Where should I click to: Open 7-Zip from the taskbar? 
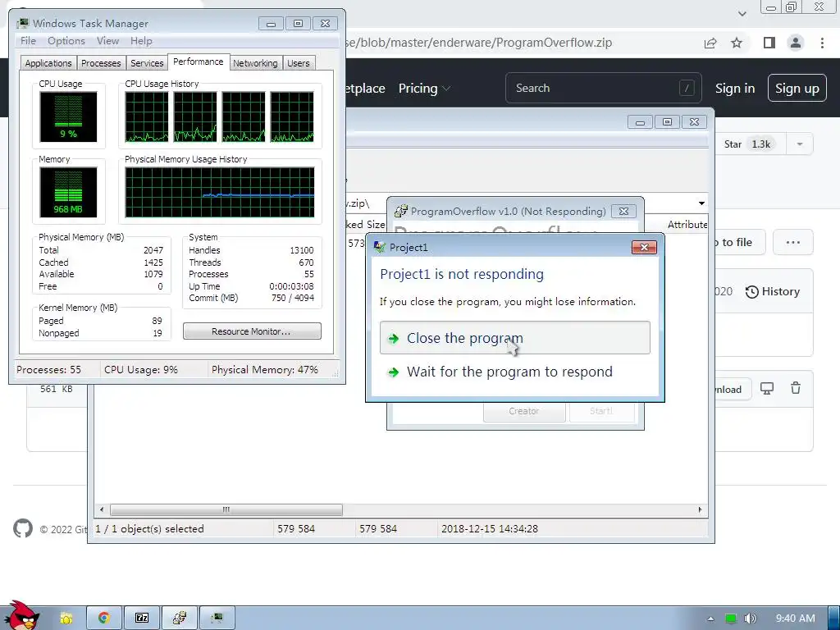coord(142,619)
